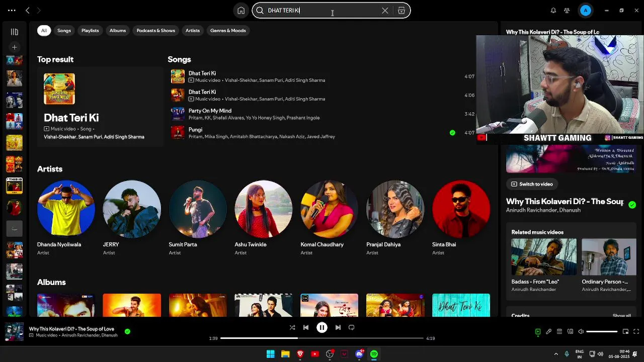Viewport: 644px width, 362px height.
Task: Click Switch to video button
Action: tap(532, 184)
